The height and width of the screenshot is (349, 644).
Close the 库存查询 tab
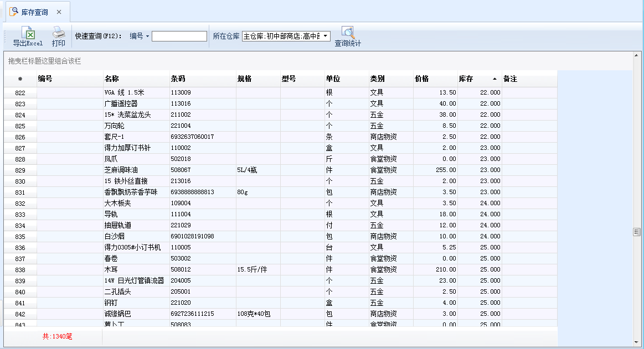59,12
